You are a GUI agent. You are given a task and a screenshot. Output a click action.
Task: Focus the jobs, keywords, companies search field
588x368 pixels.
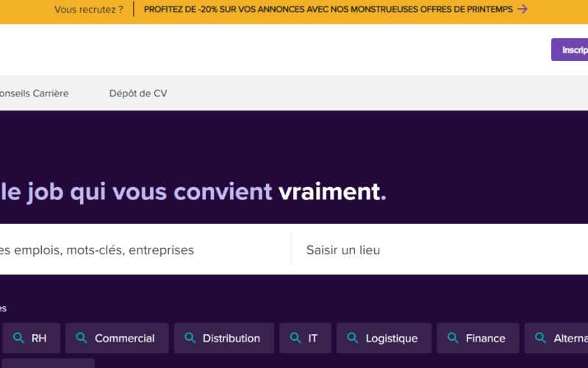(140, 250)
